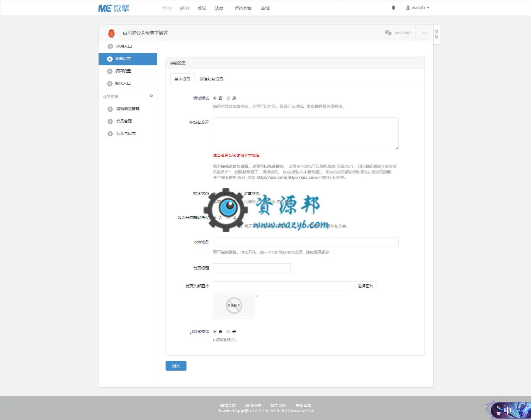This screenshot has height=420, width=531.
Task: Click the WeChat icon next to we7team
Action: coord(388,33)
